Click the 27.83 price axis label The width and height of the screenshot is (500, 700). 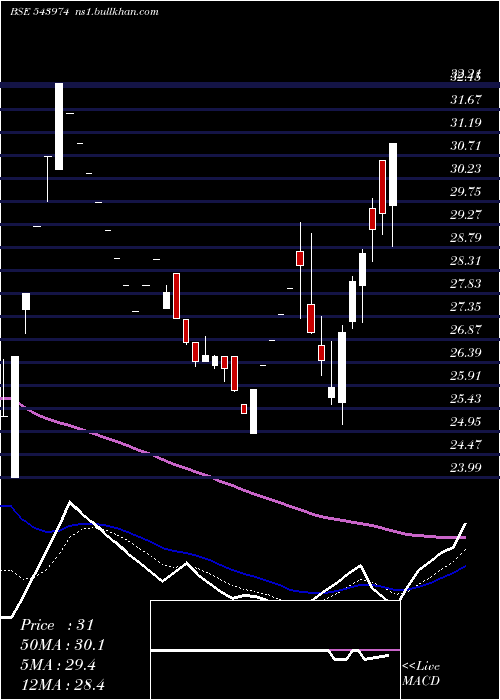[466, 283]
